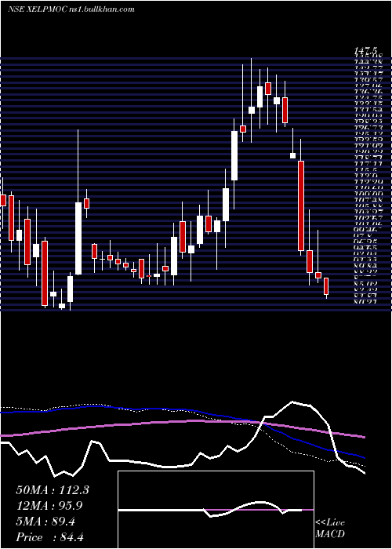
Task: Click the tallest white candlestick in the rally
Action: 234,156
